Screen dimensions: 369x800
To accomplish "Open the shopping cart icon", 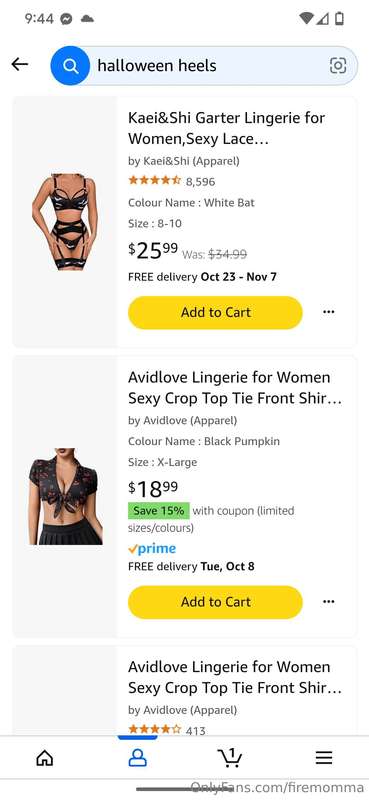I will 230,757.
